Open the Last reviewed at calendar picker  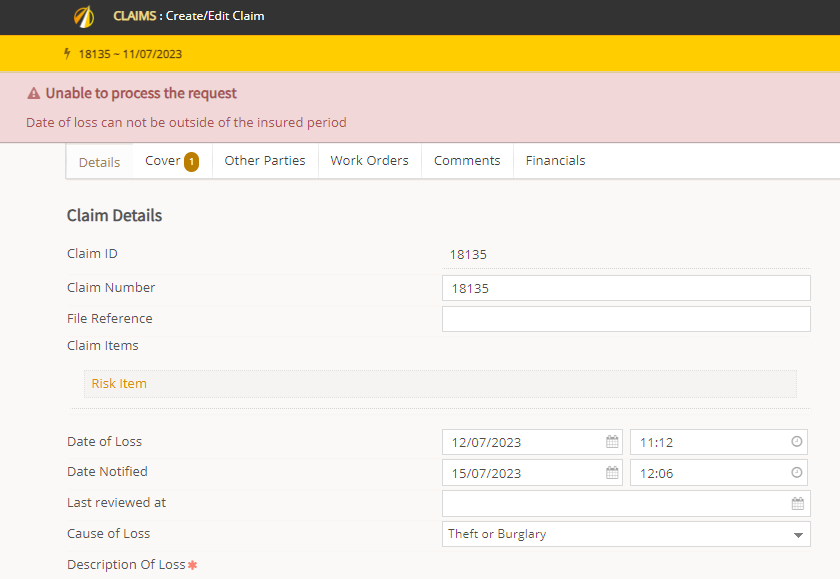(x=798, y=503)
